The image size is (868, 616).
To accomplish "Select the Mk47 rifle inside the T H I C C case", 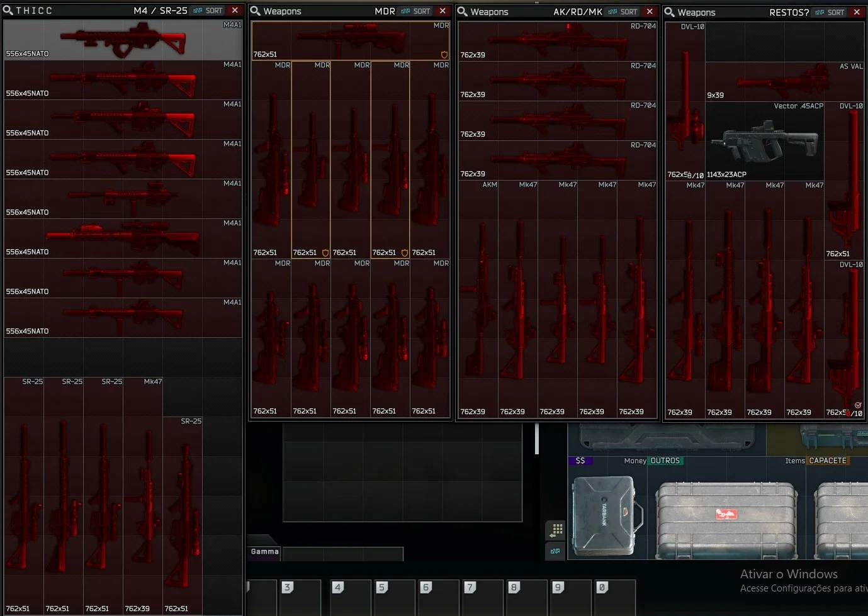I will 143,496.
